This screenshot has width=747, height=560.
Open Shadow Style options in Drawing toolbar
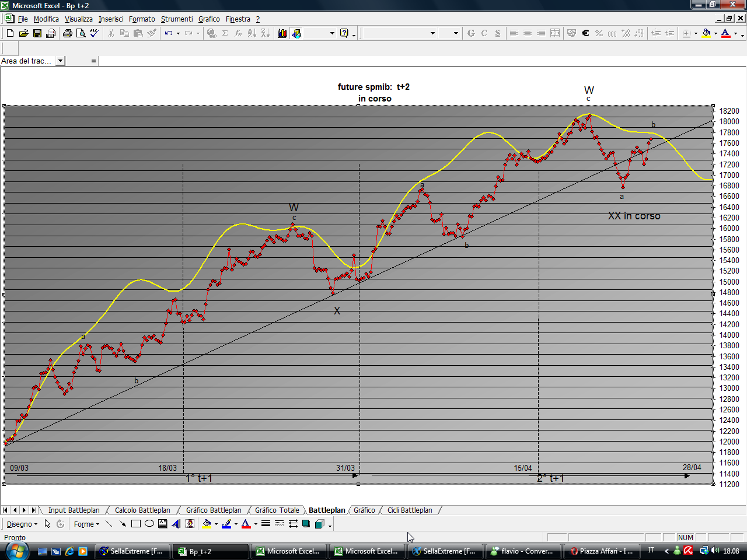[306, 524]
